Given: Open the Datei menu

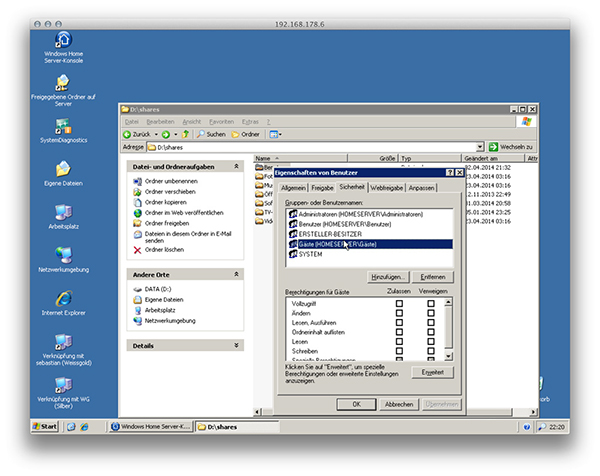Looking at the screenshot, I should [131, 122].
